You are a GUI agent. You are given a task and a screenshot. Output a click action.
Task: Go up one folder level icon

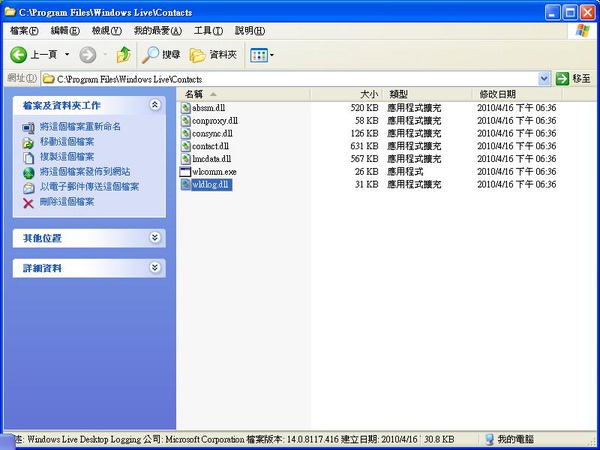123,55
